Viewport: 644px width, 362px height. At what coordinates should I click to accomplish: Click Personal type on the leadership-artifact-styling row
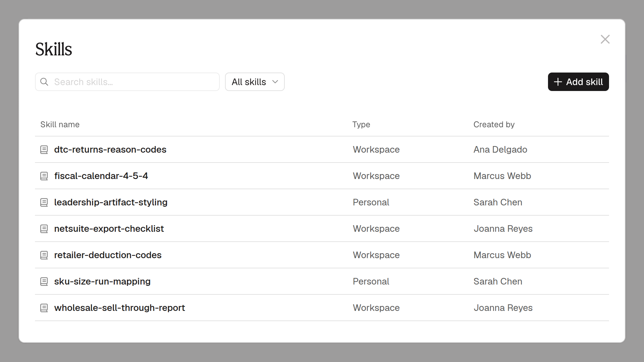(371, 202)
